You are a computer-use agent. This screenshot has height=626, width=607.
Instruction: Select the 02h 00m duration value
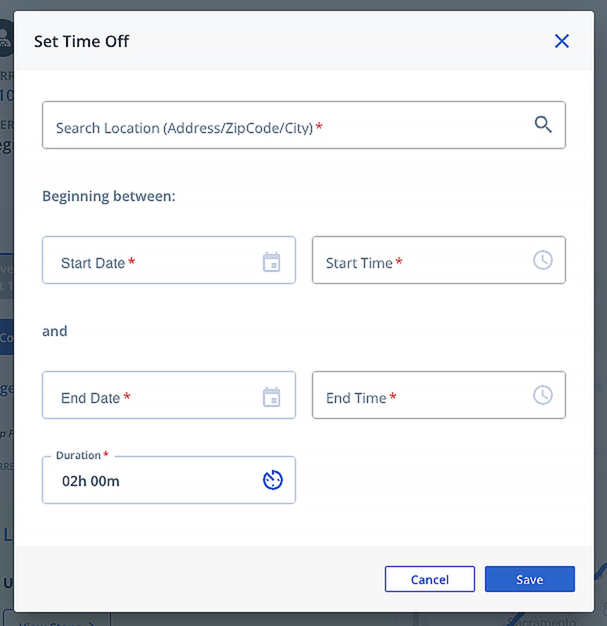point(91,481)
